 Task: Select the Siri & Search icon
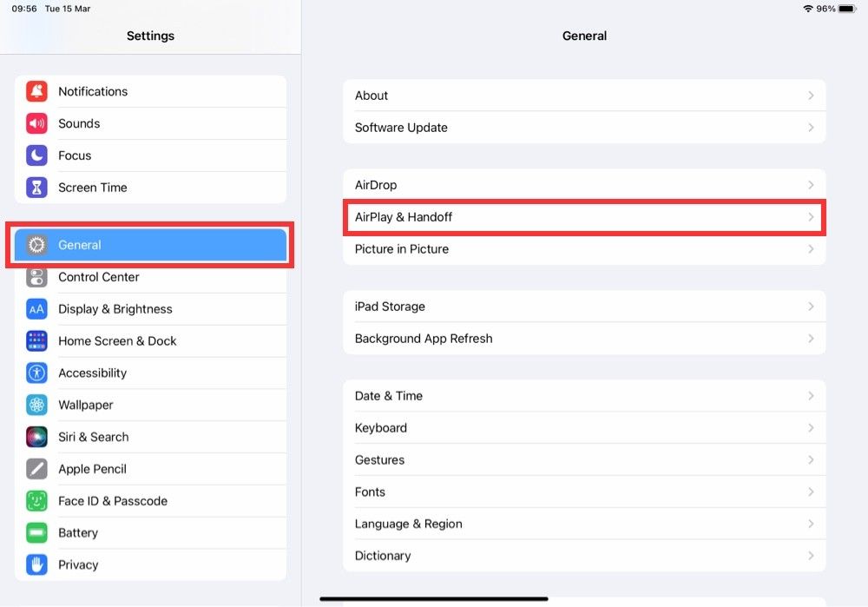click(x=36, y=437)
